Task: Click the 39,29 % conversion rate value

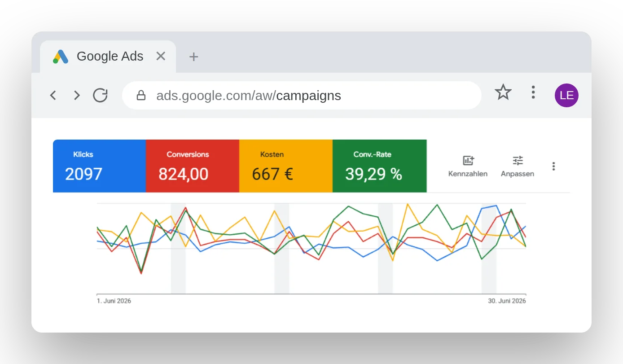Action: [373, 174]
